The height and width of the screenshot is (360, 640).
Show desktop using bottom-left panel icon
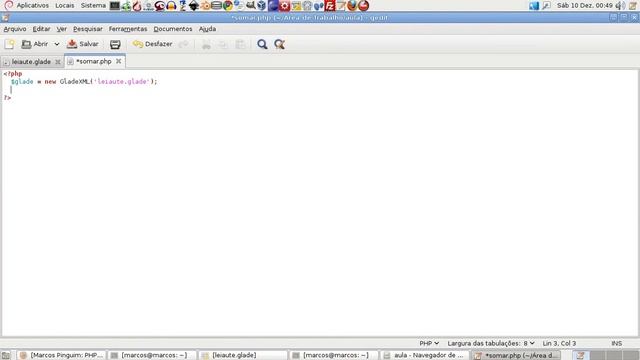pyautogui.click(x=6, y=356)
